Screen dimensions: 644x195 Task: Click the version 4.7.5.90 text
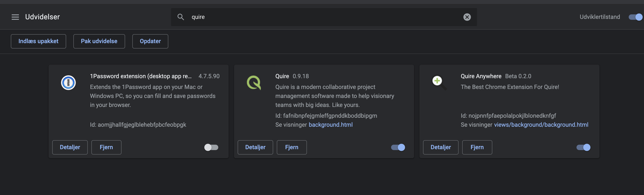(209, 76)
